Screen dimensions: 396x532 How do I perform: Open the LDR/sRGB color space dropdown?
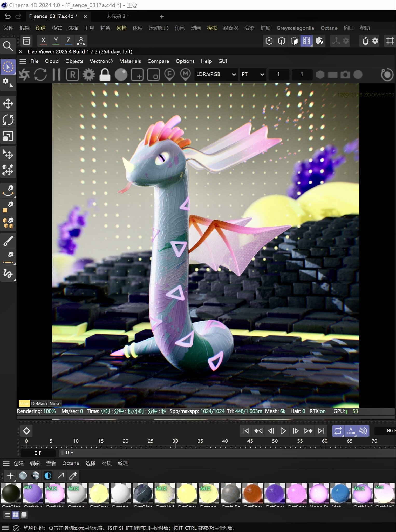(x=216, y=74)
